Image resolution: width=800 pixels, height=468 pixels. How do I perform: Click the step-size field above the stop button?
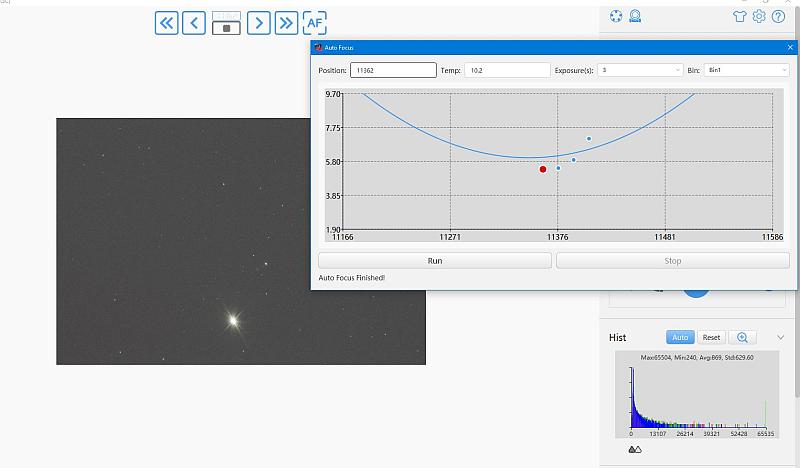[x=226, y=16]
